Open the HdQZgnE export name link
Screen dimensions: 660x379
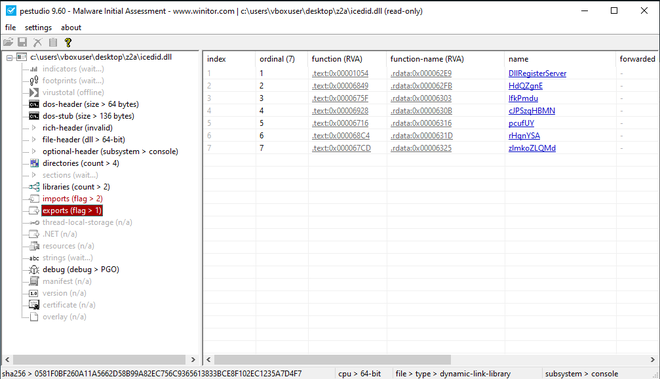pos(525,86)
